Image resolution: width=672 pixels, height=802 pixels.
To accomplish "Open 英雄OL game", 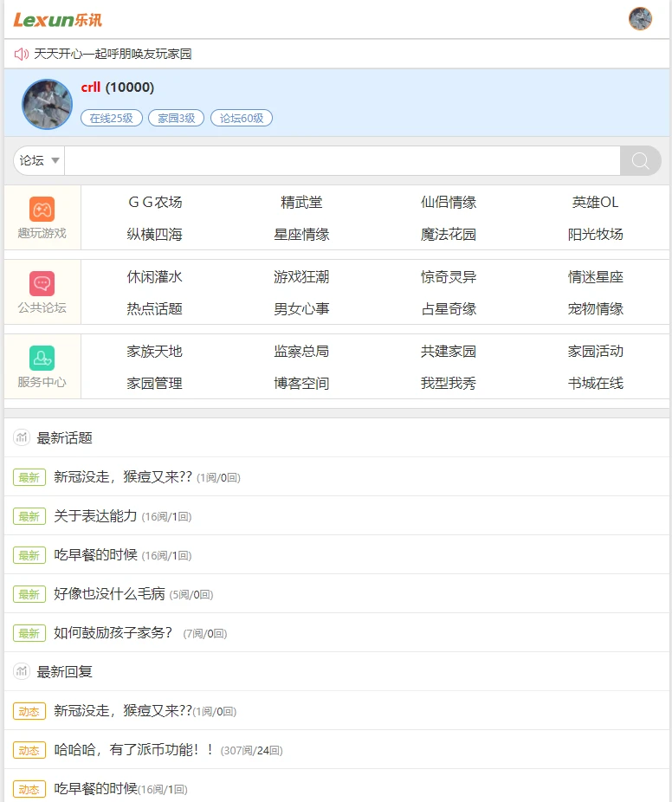I will [x=595, y=202].
